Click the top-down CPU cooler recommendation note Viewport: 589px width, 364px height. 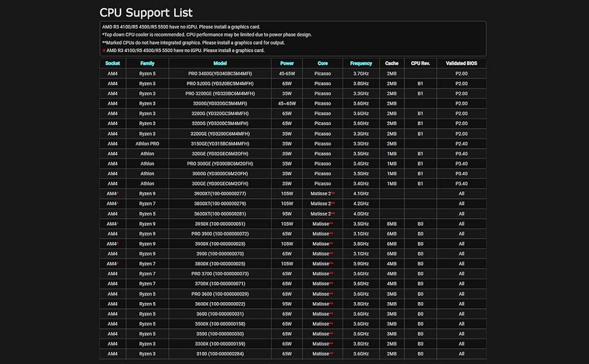click(x=206, y=35)
